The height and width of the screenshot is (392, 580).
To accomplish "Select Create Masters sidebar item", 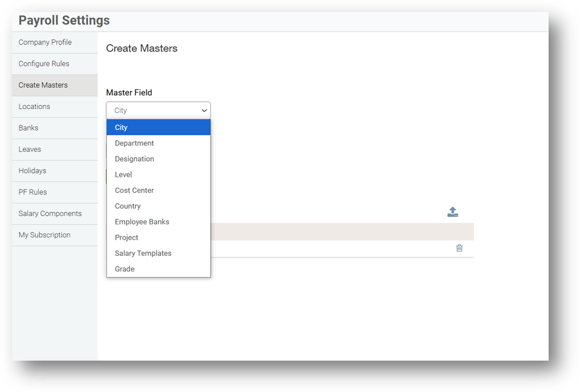I will tap(55, 86).
